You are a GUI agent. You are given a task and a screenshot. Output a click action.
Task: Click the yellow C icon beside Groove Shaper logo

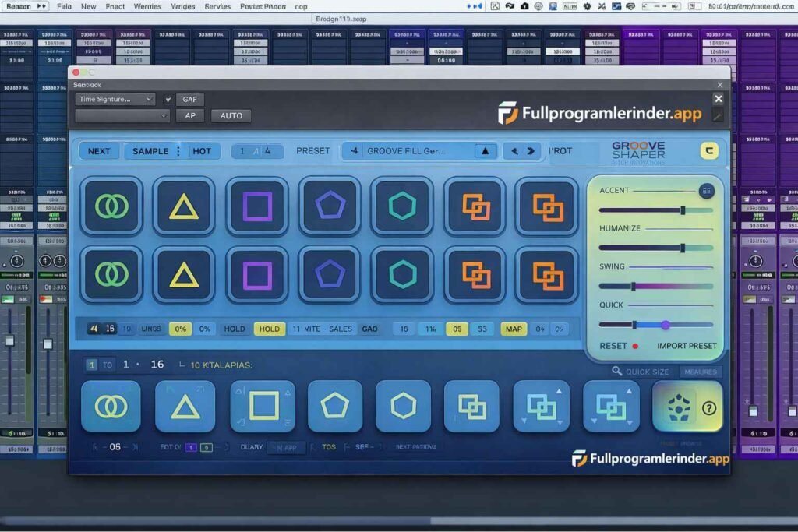(x=708, y=151)
